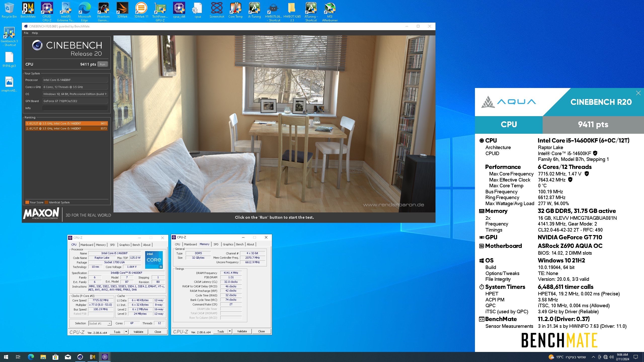Launch Phantom Gaming desktop shortcut
644x362 pixels.
(x=103, y=12)
